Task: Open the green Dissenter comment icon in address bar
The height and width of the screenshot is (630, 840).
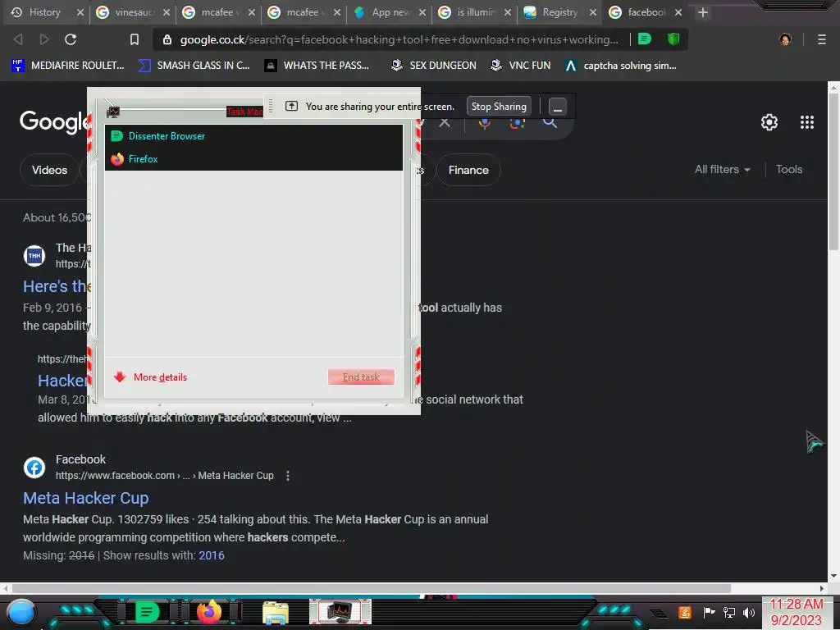Action: point(645,39)
